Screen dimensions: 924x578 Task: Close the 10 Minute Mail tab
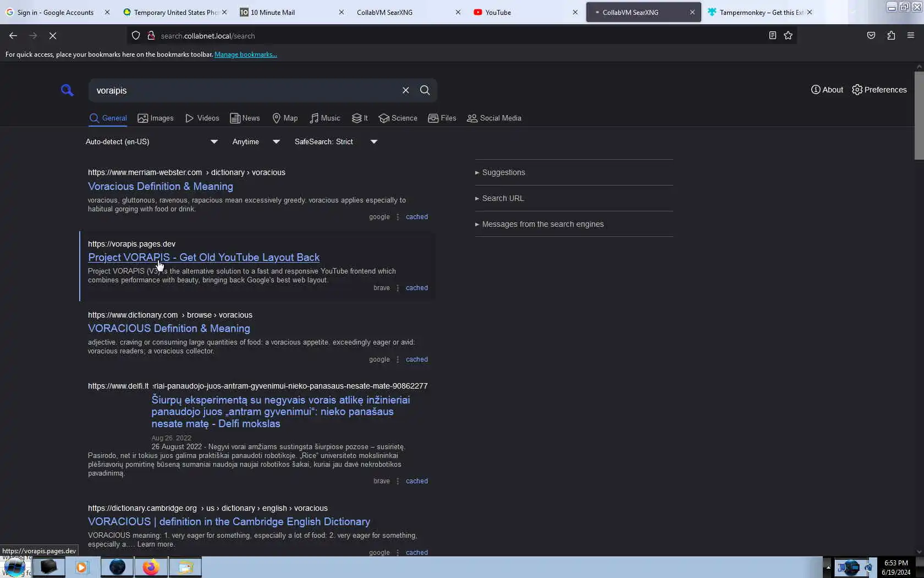341,12
